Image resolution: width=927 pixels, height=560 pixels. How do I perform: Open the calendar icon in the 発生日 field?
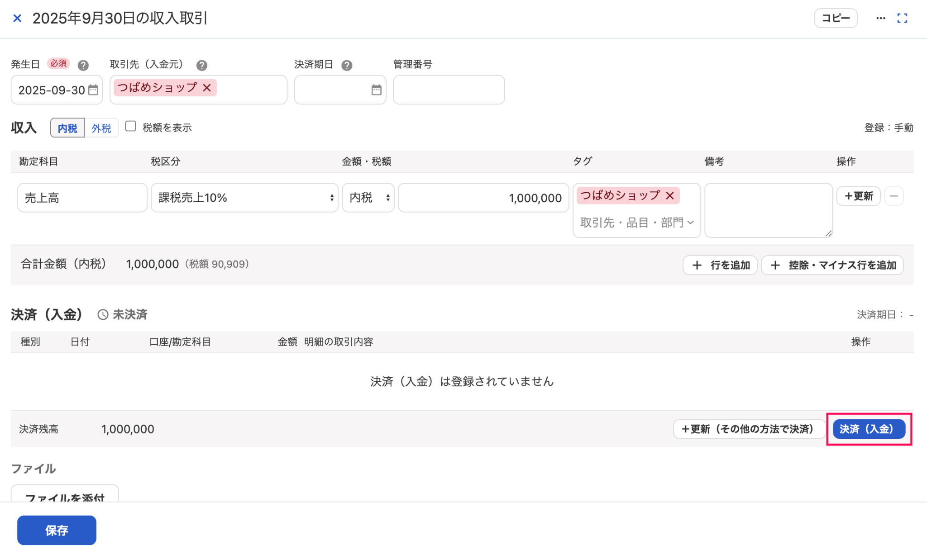coord(93,90)
